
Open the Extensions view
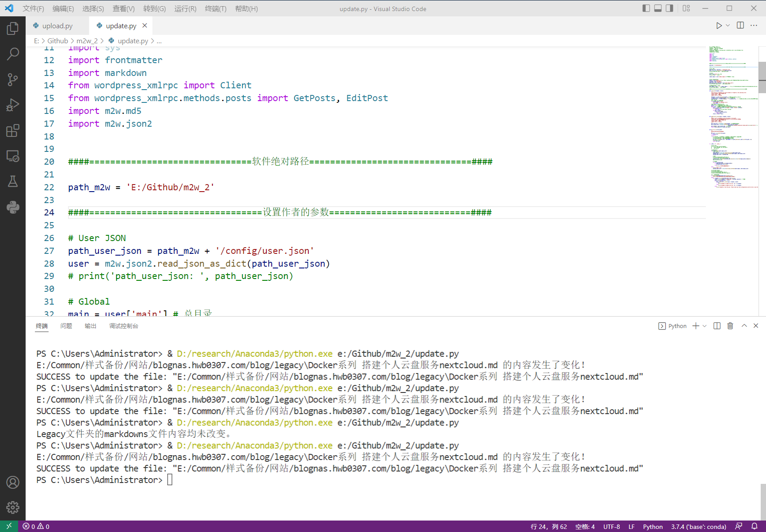pyautogui.click(x=13, y=130)
